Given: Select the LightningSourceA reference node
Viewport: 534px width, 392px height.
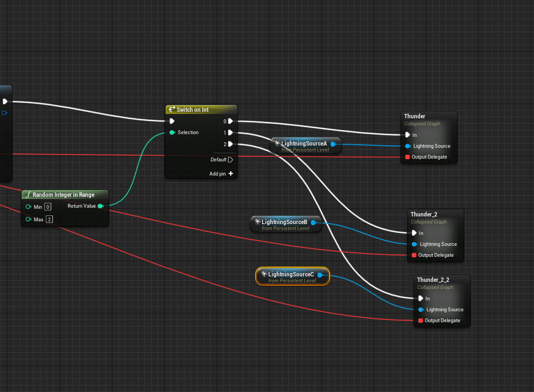Looking at the screenshot, I should point(303,144).
